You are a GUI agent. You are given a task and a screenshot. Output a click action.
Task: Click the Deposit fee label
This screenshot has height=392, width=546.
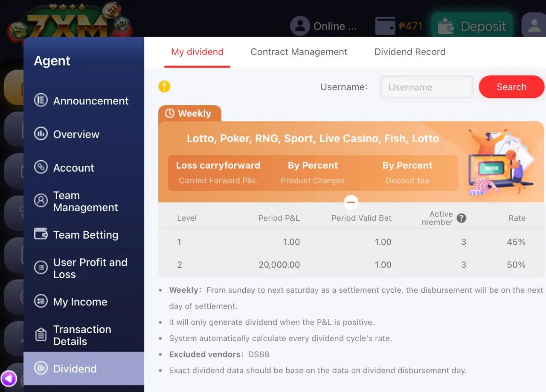[407, 181]
